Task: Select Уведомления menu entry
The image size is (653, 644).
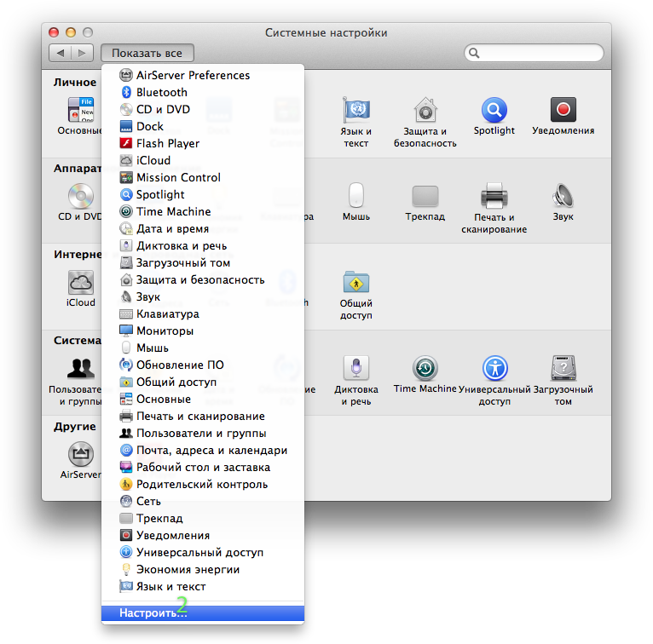Action: (203, 536)
